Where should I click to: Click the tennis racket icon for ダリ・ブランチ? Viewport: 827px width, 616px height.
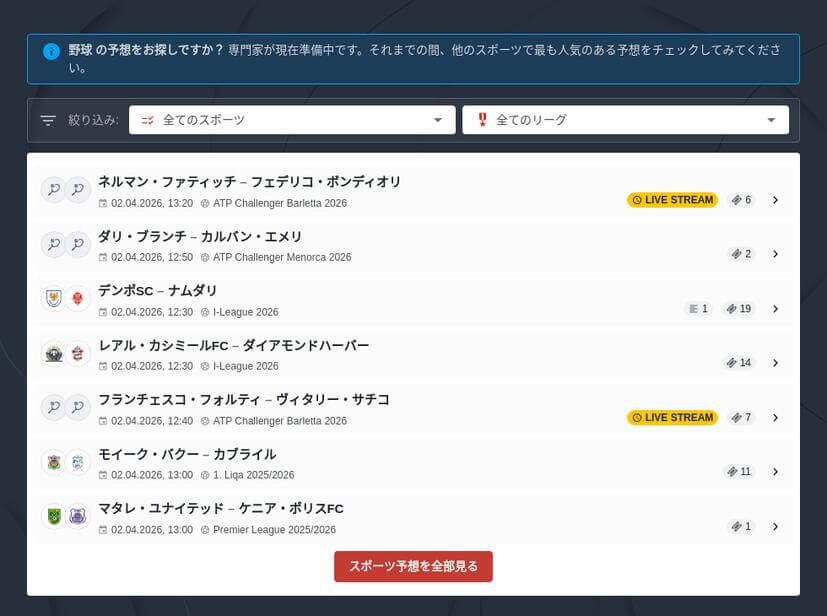click(53, 244)
